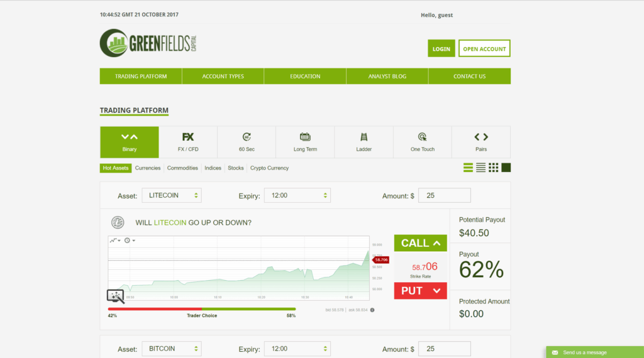Select the Stocks tab

(x=236, y=168)
